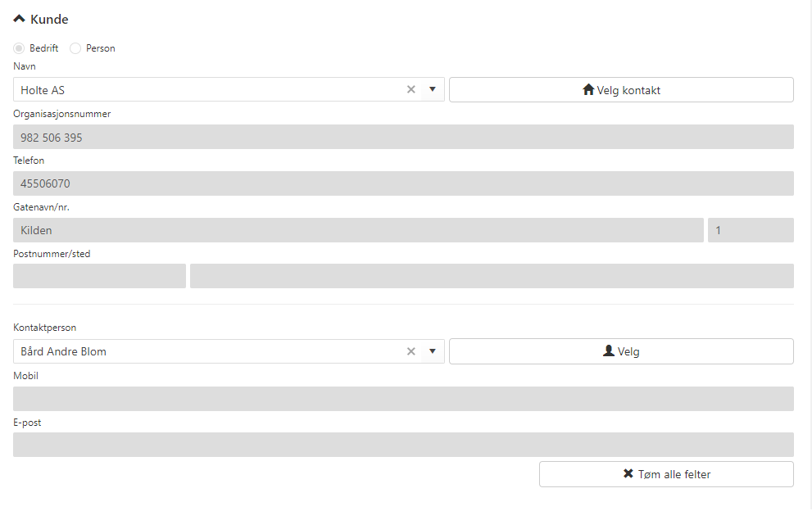Click the Poststed field
This screenshot has width=812, height=511.
click(492, 276)
